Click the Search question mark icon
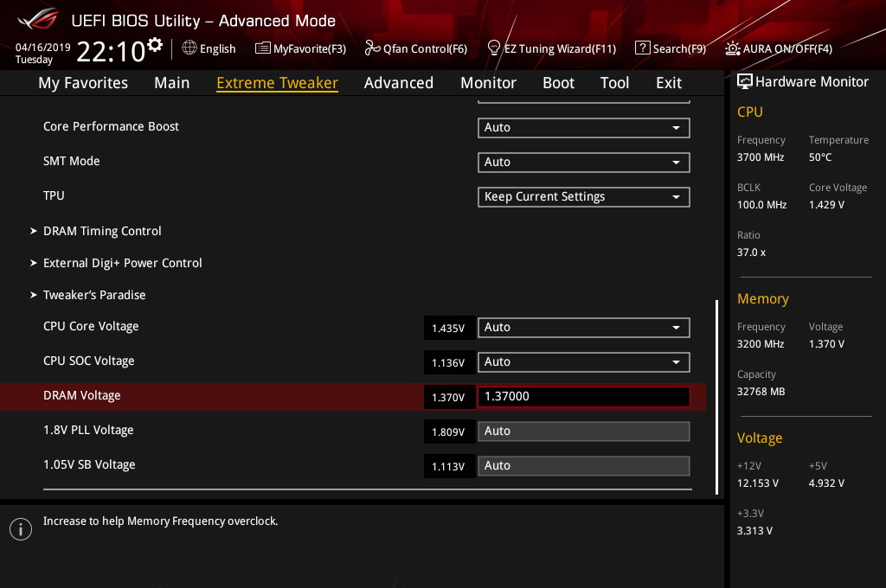This screenshot has width=886, height=588. coord(643,48)
